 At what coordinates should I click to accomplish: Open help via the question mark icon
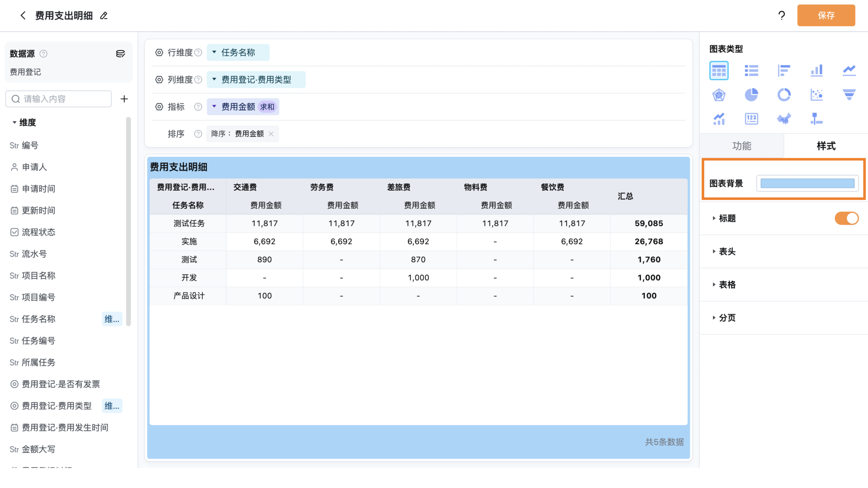782,15
